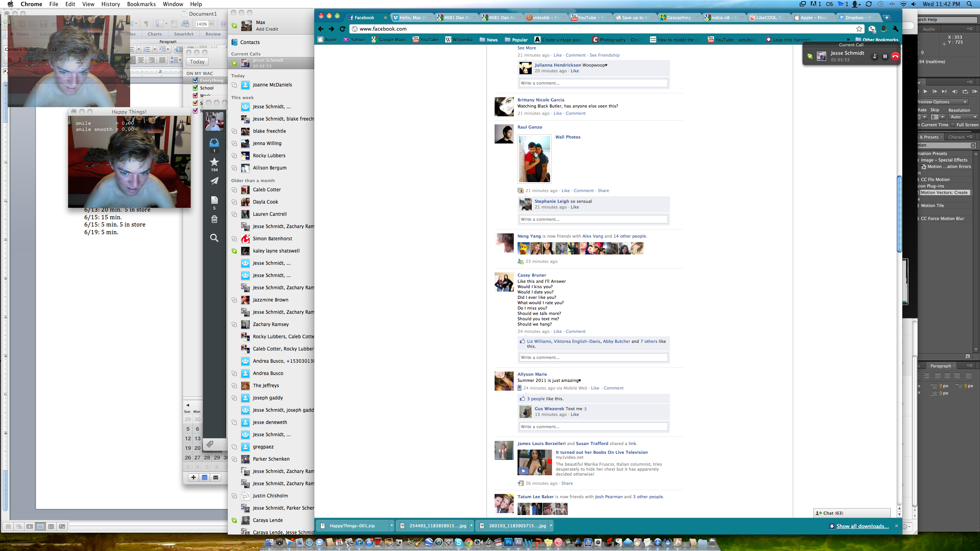980x551 pixels.
Task: Click next frame button in Preview panel
Action: click(x=934, y=91)
